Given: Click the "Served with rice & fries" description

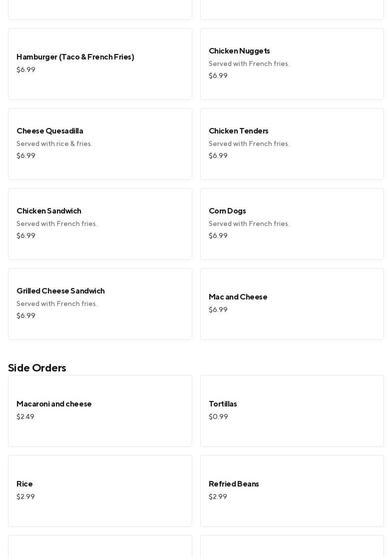Looking at the screenshot, I should (54, 144).
